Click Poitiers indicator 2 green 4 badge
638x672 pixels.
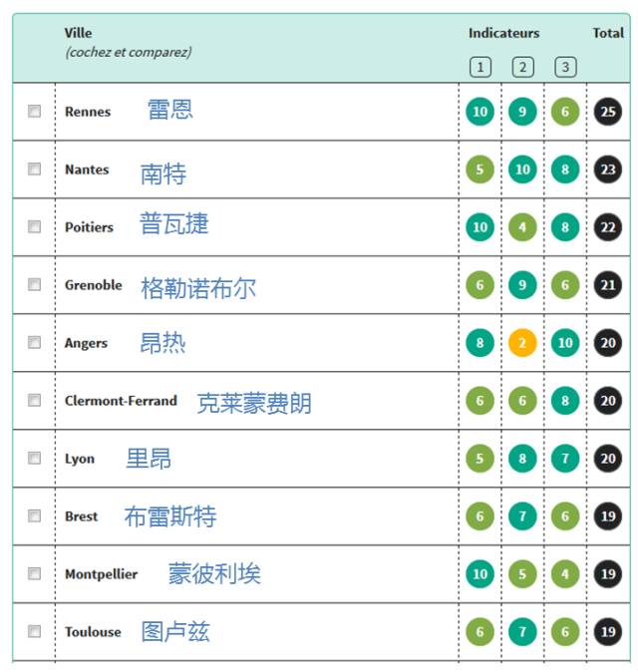pyautogui.click(x=522, y=227)
